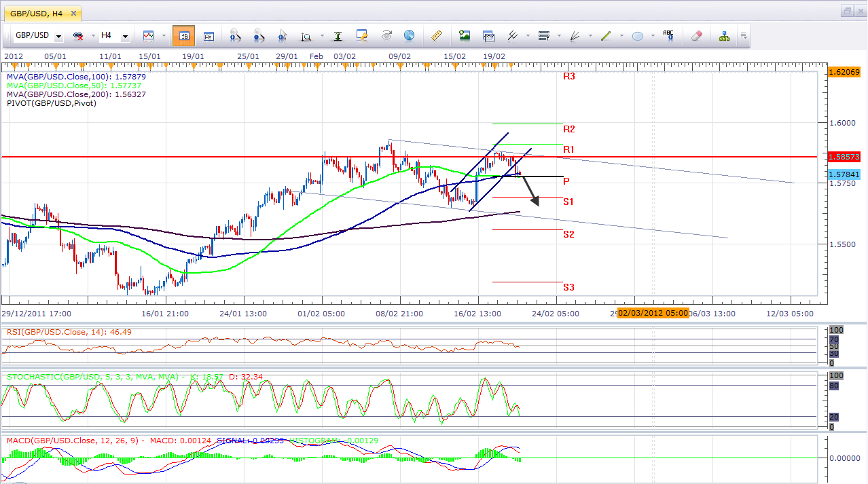Open the toolbar overflow options arrow

click(744, 36)
